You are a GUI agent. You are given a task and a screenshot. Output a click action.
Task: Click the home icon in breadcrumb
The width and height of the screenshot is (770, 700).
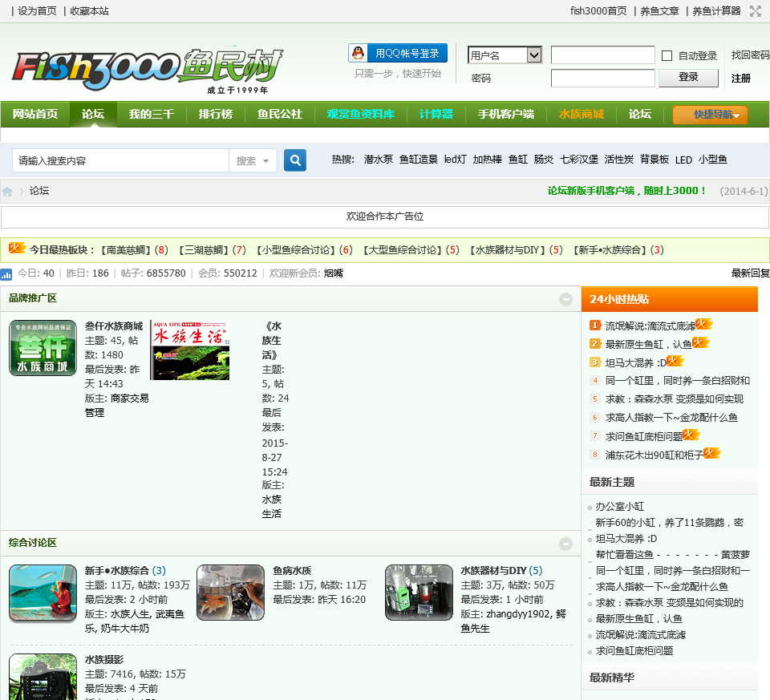(x=7, y=192)
